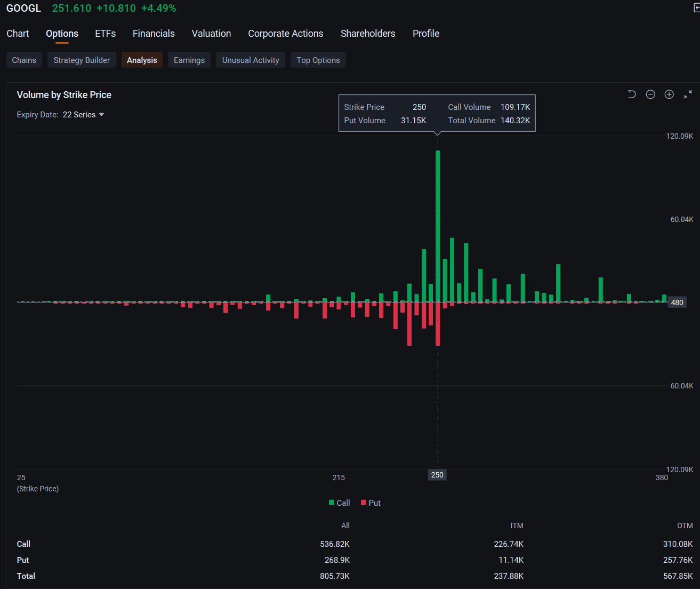700x589 pixels.
Task: Switch to the Chart tab
Action: [18, 33]
